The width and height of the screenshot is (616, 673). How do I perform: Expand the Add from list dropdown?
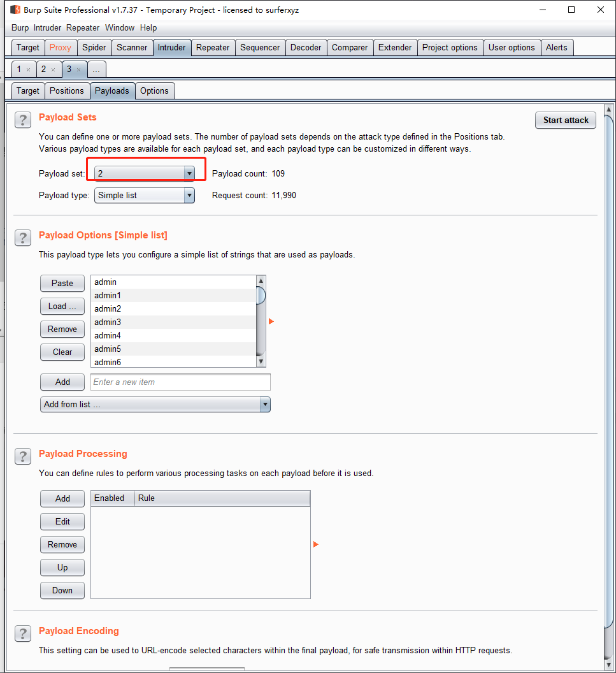pos(155,404)
